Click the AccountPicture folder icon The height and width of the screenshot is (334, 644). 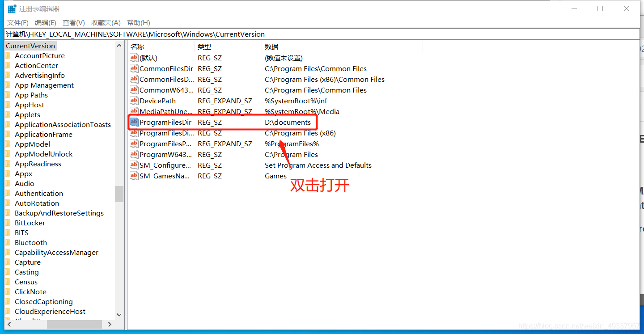(8, 55)
